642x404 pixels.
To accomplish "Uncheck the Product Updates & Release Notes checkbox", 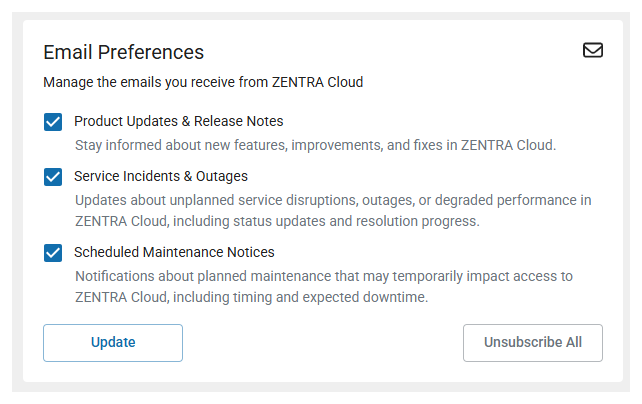I will tap(53, 122).
